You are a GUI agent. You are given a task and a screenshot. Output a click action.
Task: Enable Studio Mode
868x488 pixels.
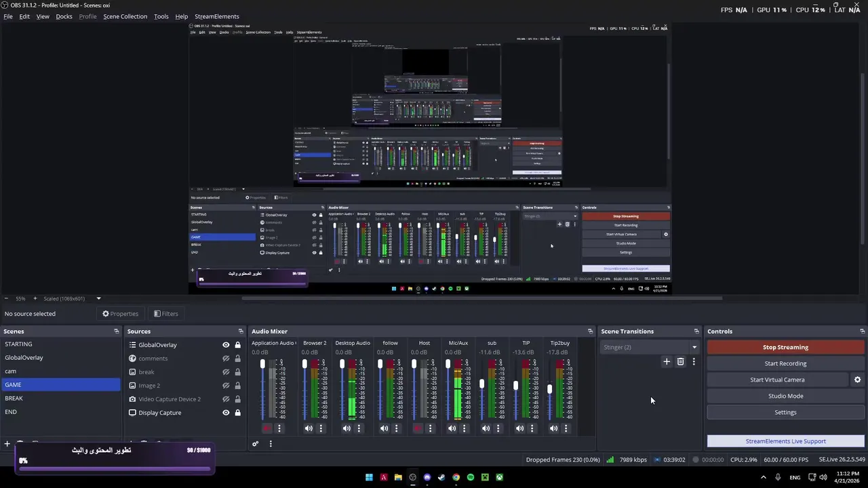pos(785,396)
